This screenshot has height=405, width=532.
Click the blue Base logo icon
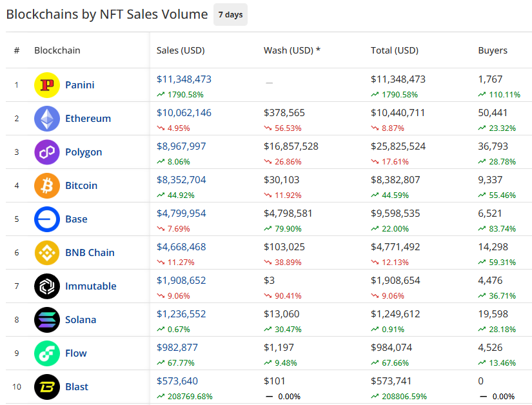pyautogui.click(x=47, y=219)
